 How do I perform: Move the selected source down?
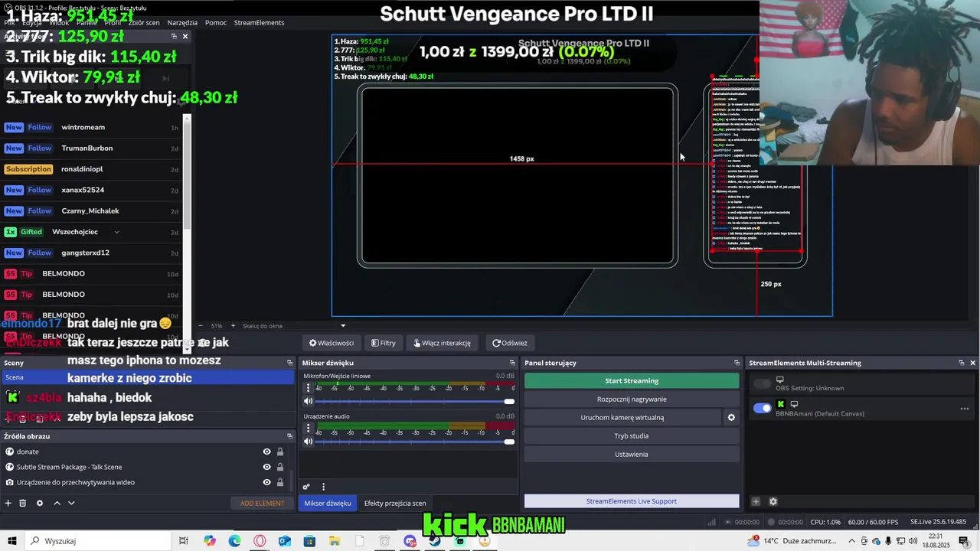(71, 503)
